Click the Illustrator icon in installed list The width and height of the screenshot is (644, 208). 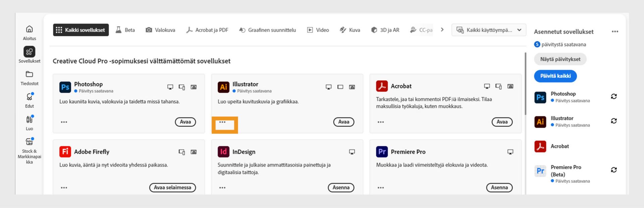[x=540, y=122]
